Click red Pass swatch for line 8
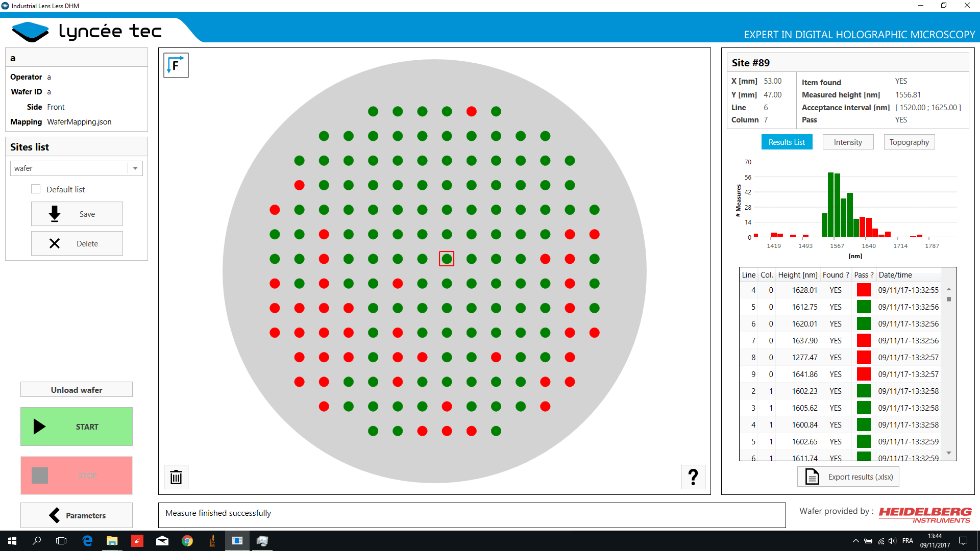 coord(864,358)
